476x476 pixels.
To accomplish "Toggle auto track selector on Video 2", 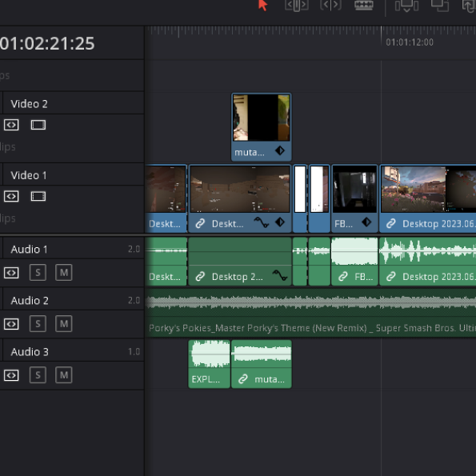I will pyautogui.click(x=11, y=125).
